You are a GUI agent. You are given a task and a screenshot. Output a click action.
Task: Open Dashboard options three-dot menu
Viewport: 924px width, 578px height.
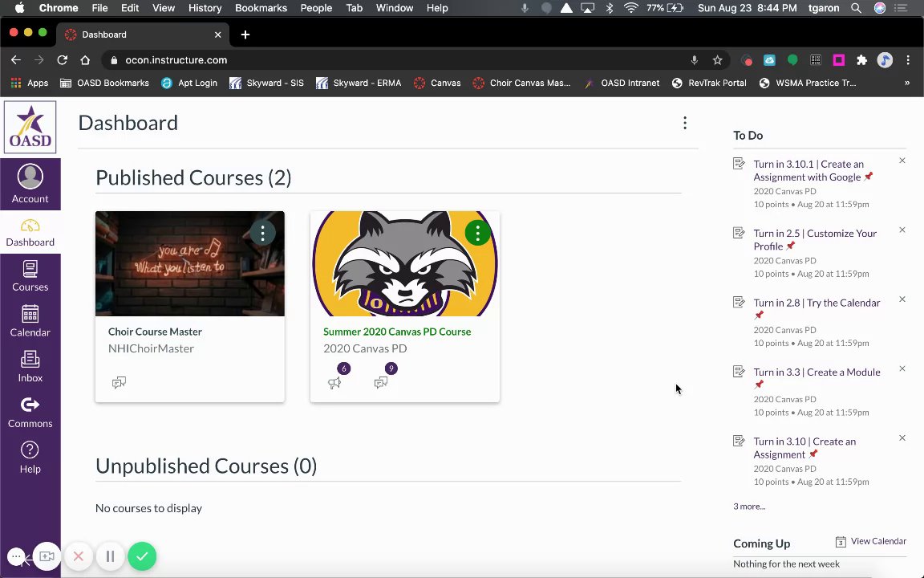click(x=685, y=123)
